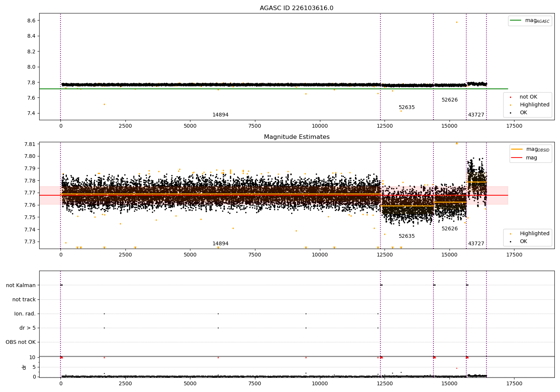Screen dimensions: 560x392
Task: Select the mag AGASC legend entry
Action: pyautogui.click(x=530, y=21)
